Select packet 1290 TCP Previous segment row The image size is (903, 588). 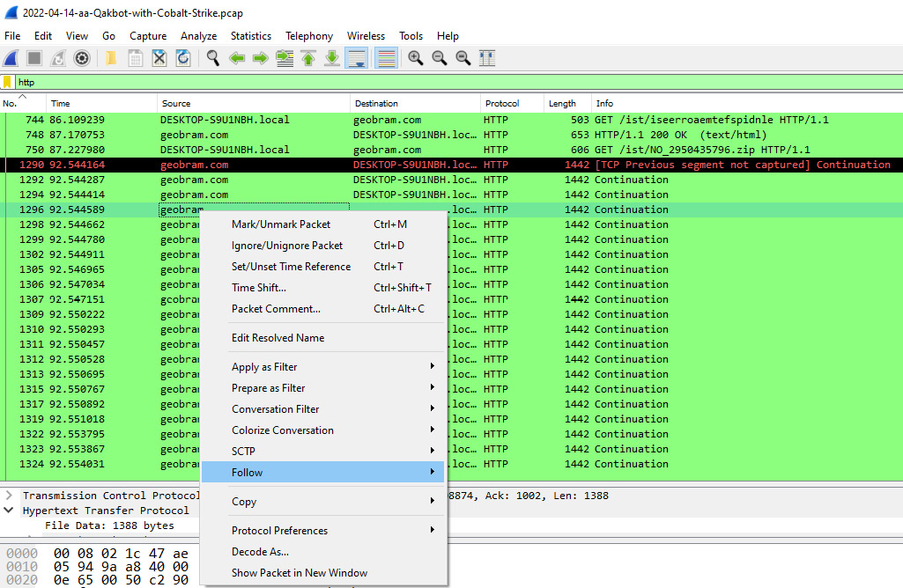tap(451, 165)
